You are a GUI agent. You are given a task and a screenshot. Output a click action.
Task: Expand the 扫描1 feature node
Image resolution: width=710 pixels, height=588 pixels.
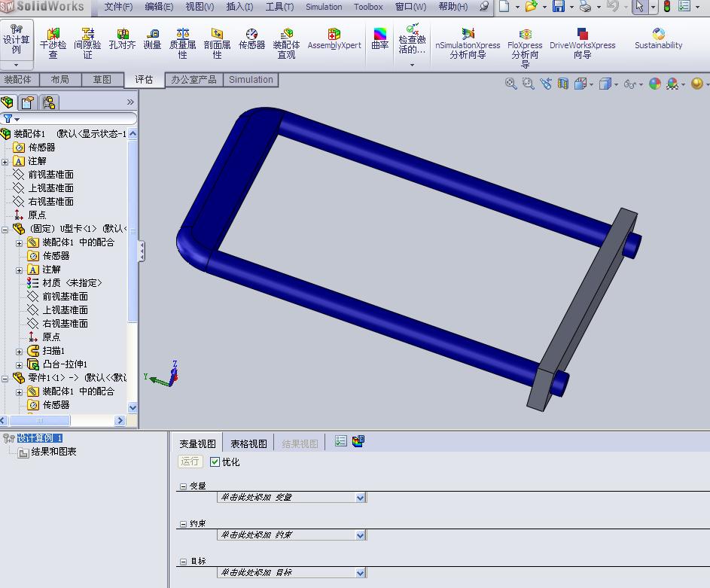click(x=19, y=352)
